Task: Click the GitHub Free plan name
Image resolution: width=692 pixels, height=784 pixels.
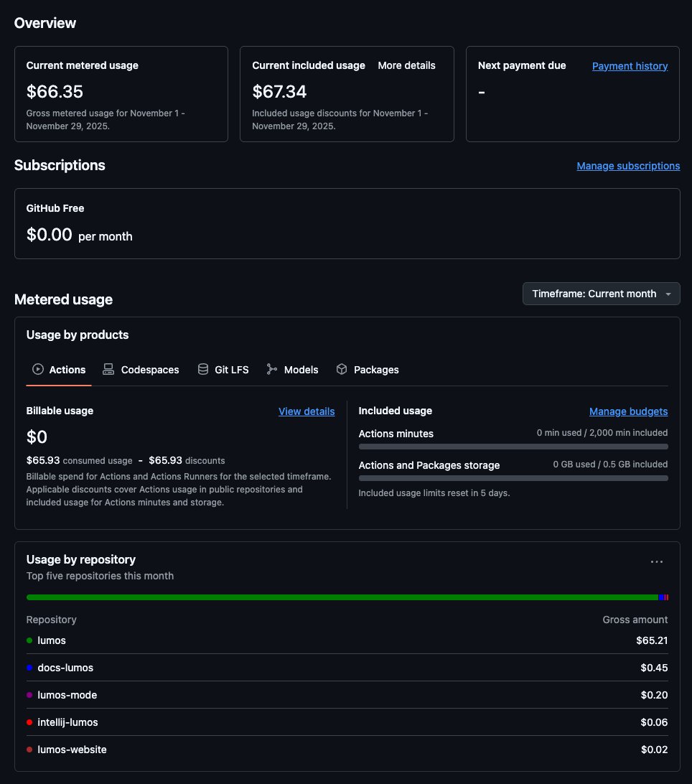Action: tap(55, 208)
